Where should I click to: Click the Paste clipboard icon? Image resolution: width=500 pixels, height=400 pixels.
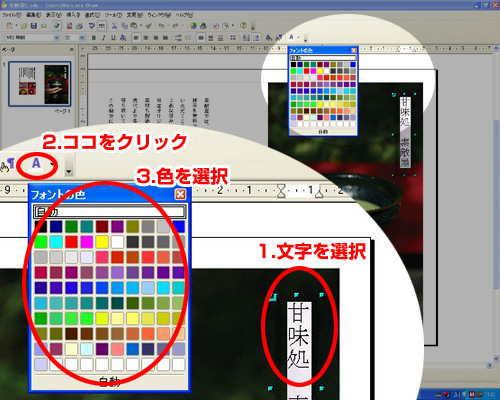pyautogui.click(x=133, y=26)
